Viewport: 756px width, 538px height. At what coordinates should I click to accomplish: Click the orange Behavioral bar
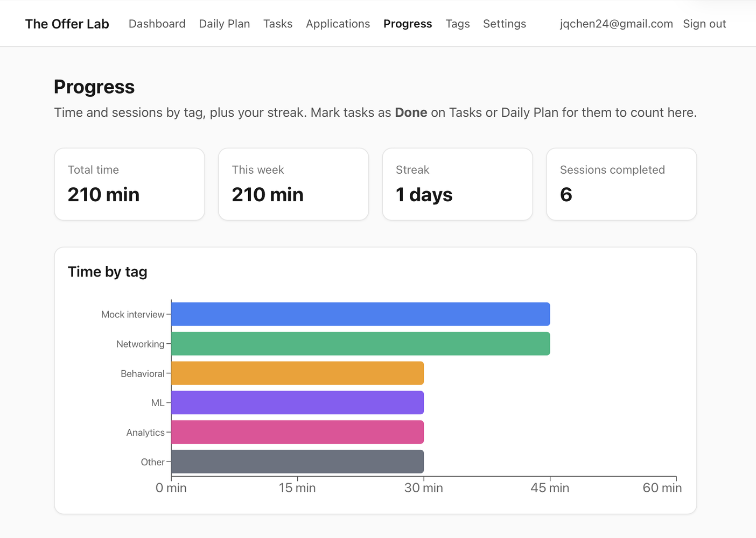point(297,373)
